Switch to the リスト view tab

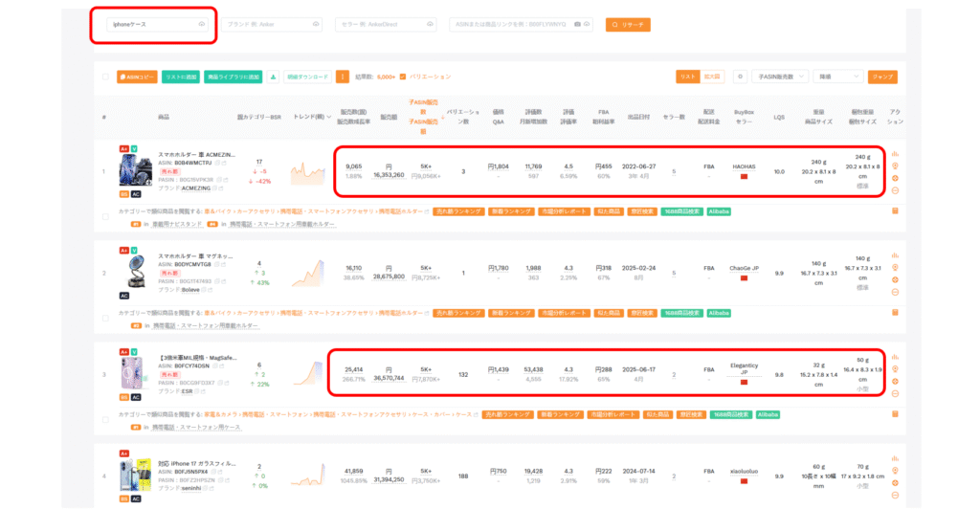(x=686, y=77)
